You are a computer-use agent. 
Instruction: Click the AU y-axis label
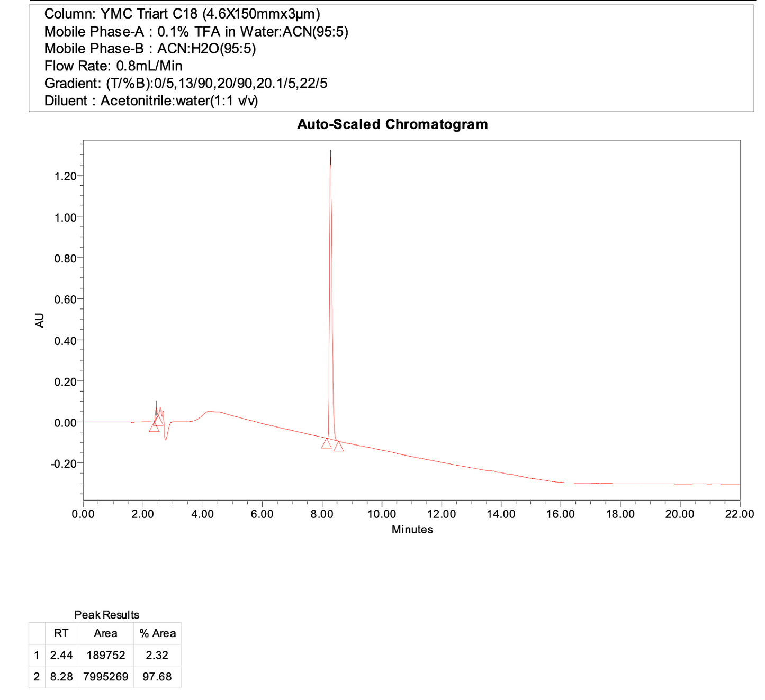pos(40,320)
